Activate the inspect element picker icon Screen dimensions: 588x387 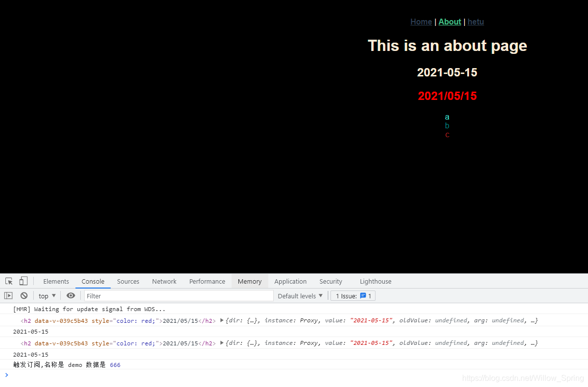[x=9, y=281]
